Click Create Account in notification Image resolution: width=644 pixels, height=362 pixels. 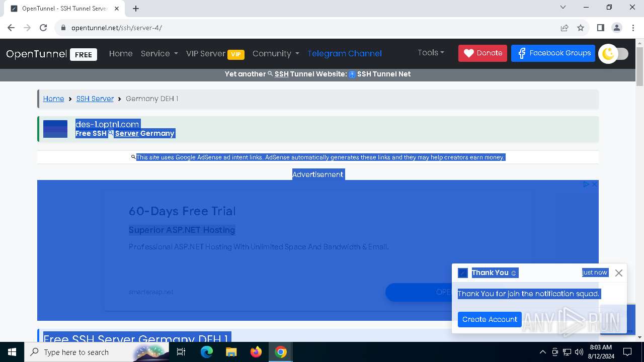(x=490, y=319)
